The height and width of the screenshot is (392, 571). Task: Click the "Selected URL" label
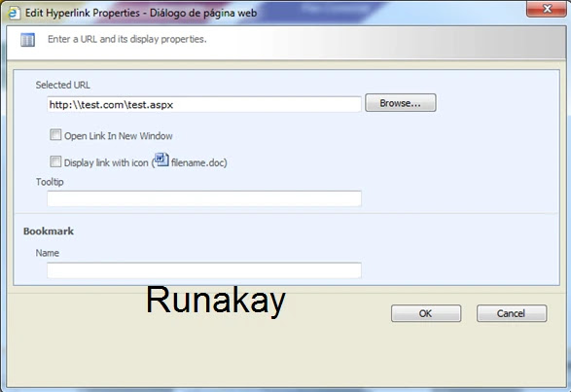(x=62, y=85)
